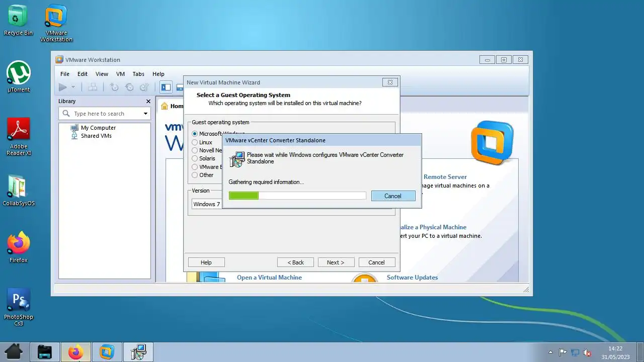Click Software Updates link

point(412,278)
